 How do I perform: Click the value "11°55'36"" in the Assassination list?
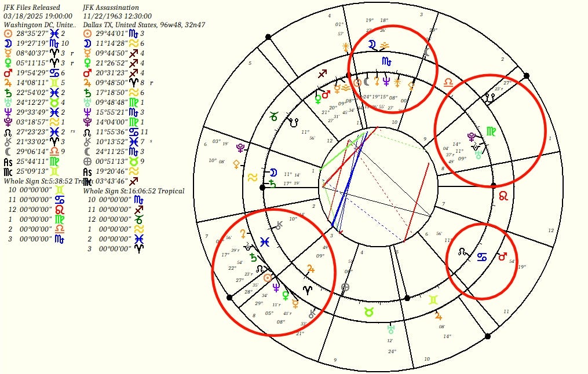pos(112,132)
